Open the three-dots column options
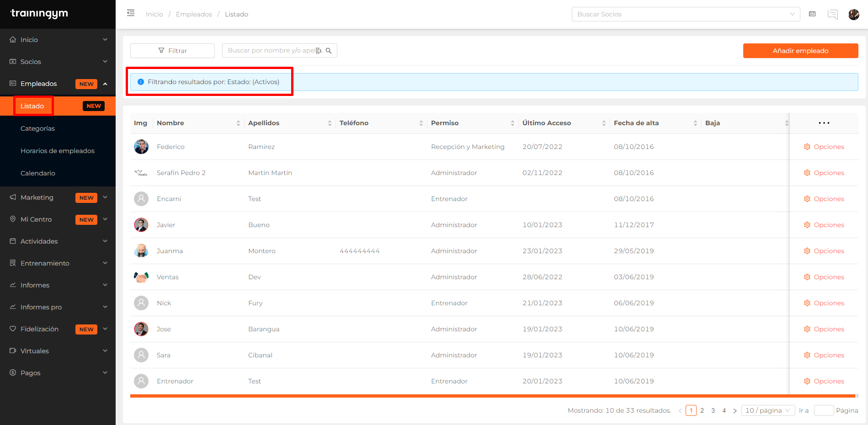 pyautogui.click(x=824, y=123)
